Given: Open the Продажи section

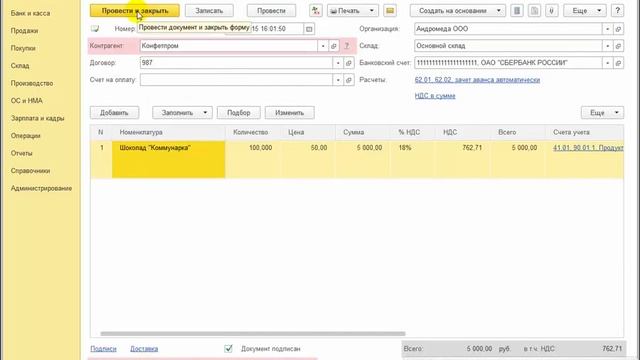Looking at the screenshot, I should tap(24, 31).
